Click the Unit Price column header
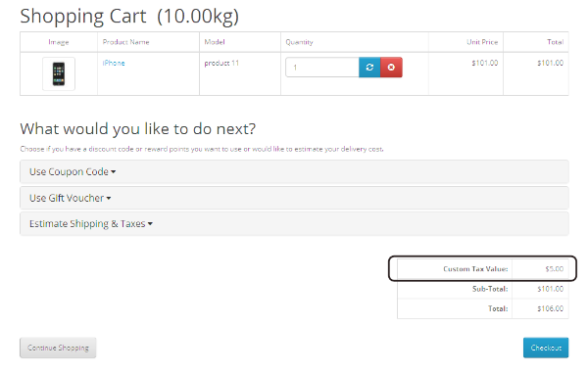 pos(482,42)
